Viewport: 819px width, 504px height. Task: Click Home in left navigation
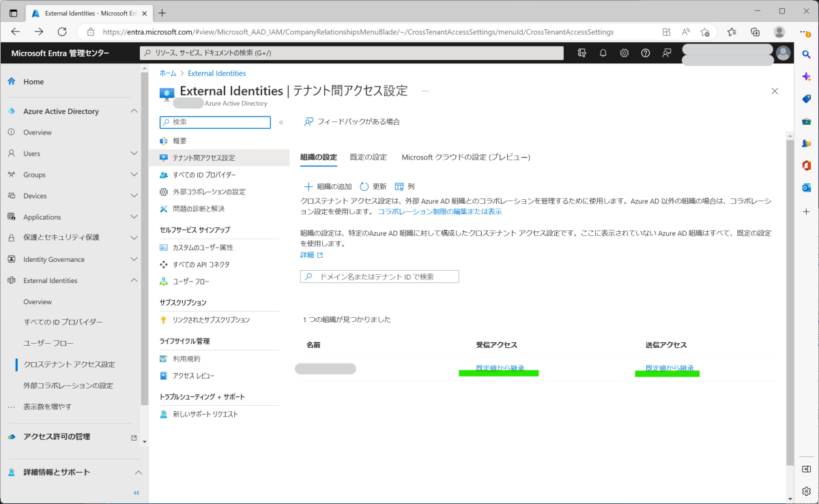(33, 82)
